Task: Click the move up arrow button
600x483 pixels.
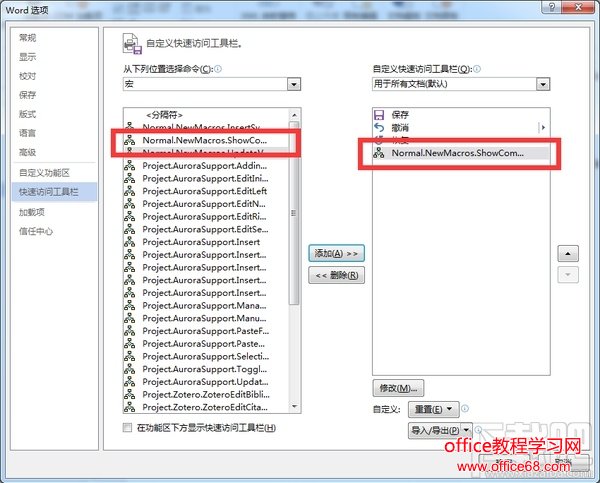Action: (568, 253)
